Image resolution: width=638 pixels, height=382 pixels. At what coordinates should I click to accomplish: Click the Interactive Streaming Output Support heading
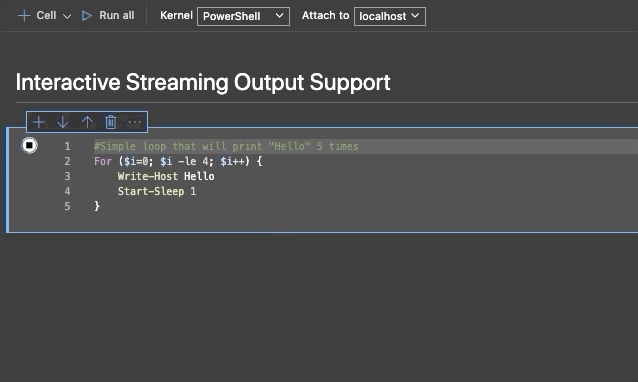[x=203, y=82]
